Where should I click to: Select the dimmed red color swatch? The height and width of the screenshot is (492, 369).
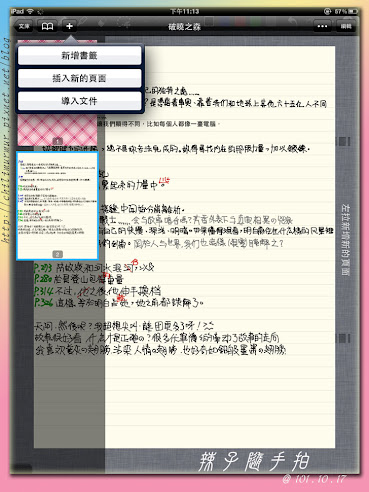[x=241, y=22]
